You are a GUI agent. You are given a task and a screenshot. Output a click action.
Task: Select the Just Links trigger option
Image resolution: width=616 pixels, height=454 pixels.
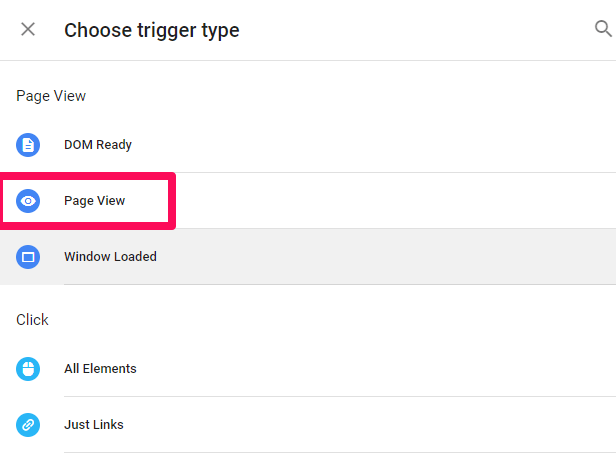pos(308,425)
